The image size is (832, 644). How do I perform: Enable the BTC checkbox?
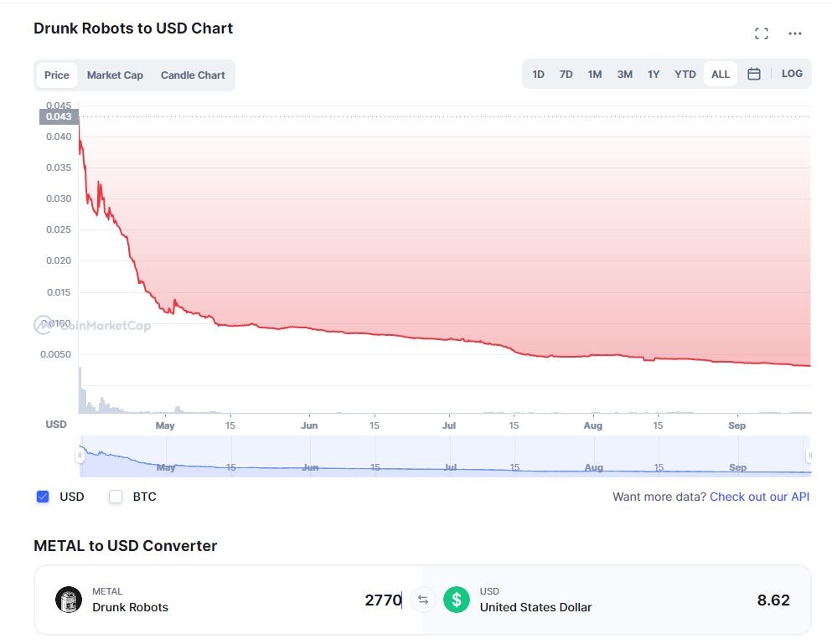[x=115, y=497]
